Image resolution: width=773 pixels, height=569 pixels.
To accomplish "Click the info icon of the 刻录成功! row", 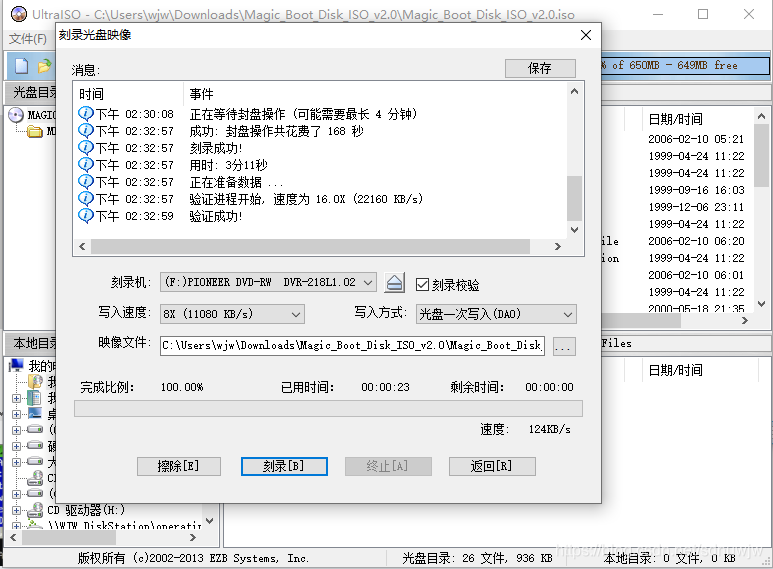I will [85, 147].
